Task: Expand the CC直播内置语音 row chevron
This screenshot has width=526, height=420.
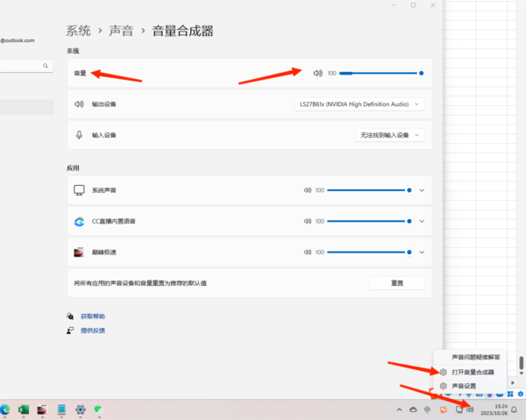Action: point(422,221)
